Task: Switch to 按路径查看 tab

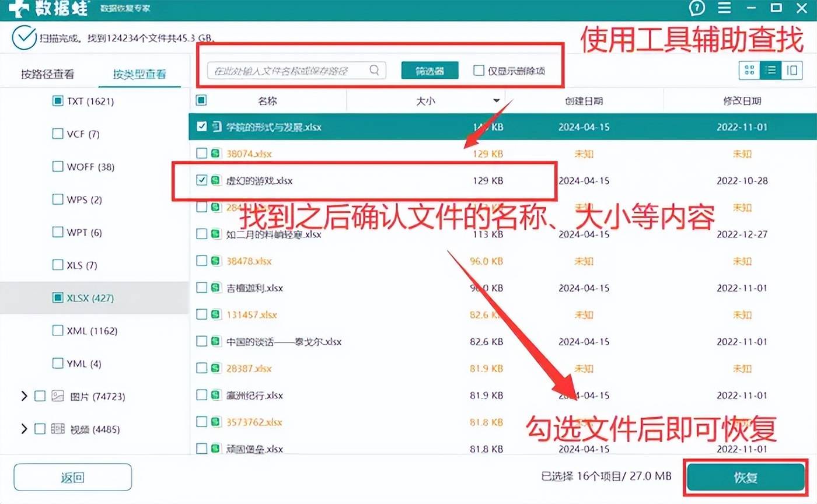Action: pos(48,74)
